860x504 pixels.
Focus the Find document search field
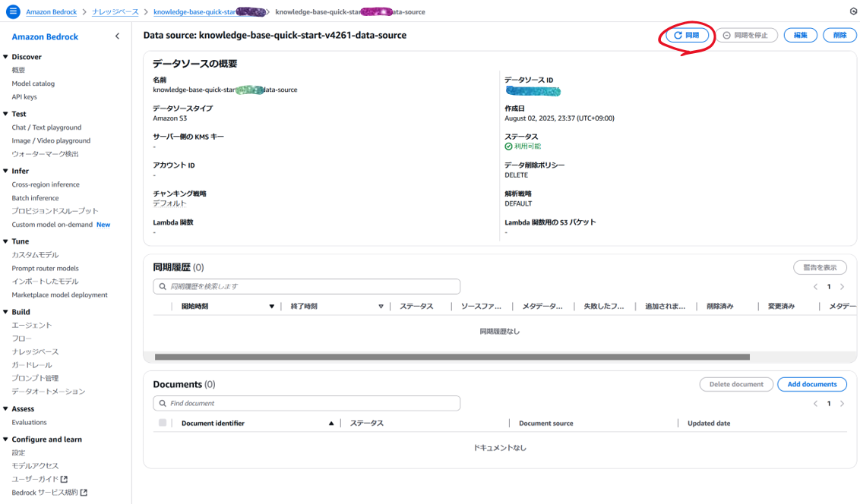pos(307,403)
